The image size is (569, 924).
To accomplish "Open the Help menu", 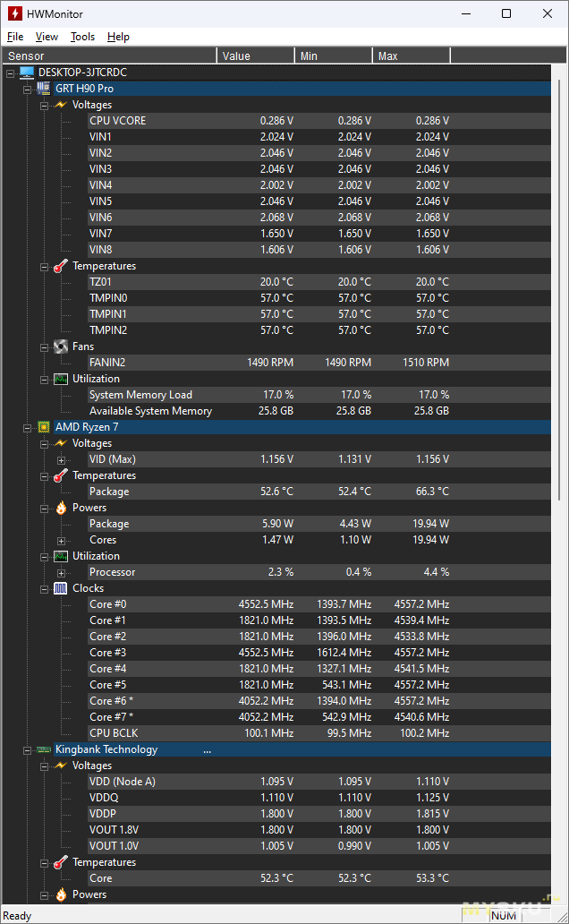I will coord(118,37).
